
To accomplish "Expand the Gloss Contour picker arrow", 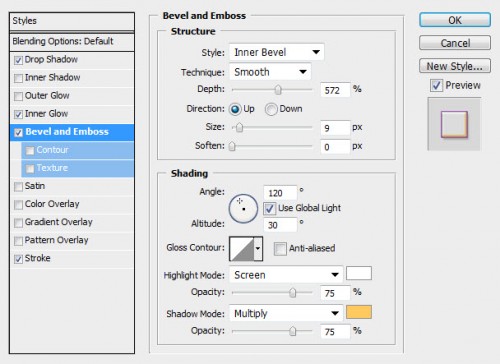I will pyautogui.click(x=258, y=248).
